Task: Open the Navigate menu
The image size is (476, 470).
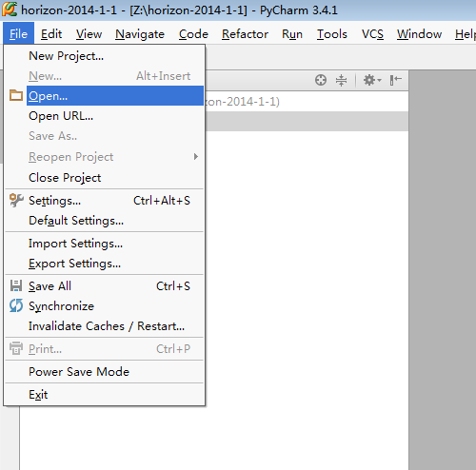Action: pyautogui.click(x=140, y=34)
